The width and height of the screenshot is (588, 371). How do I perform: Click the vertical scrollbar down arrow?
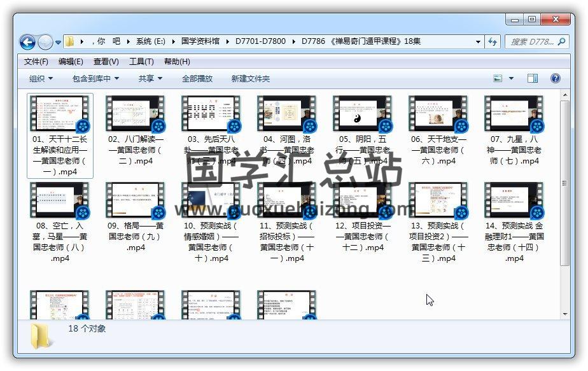point(564,313)
